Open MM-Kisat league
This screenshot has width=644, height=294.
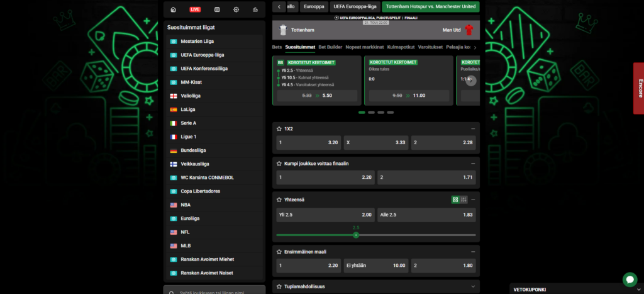pyautogui.click(x=214, y=82)
